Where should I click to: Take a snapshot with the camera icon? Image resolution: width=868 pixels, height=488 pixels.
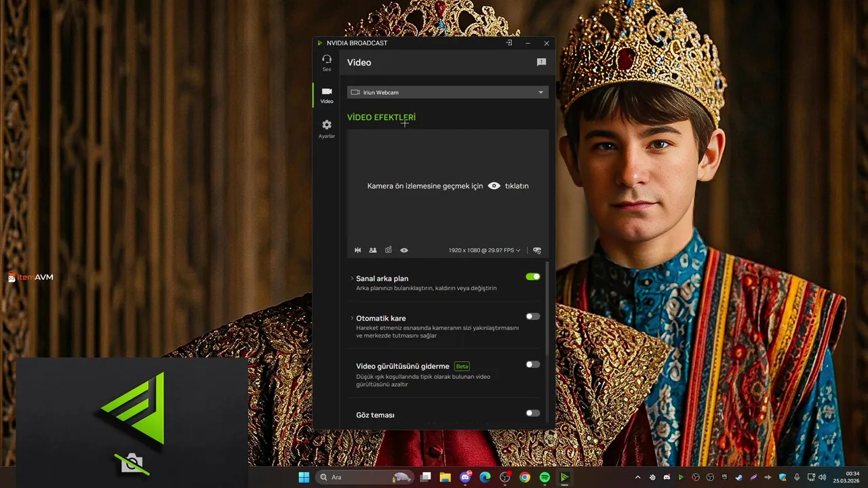pos(389,250)
